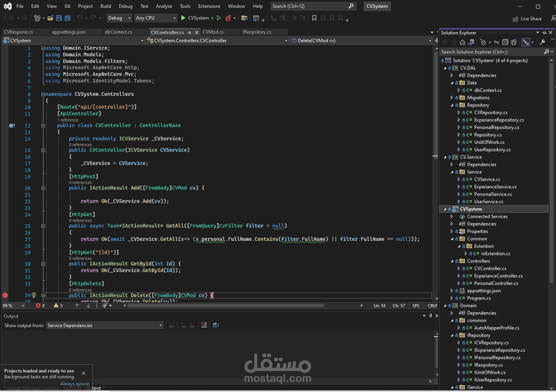Image resolution: width=556 pixels, height=392 pixels.
Task: Click the New Item toolbar icon
Action: pos(37,18)
